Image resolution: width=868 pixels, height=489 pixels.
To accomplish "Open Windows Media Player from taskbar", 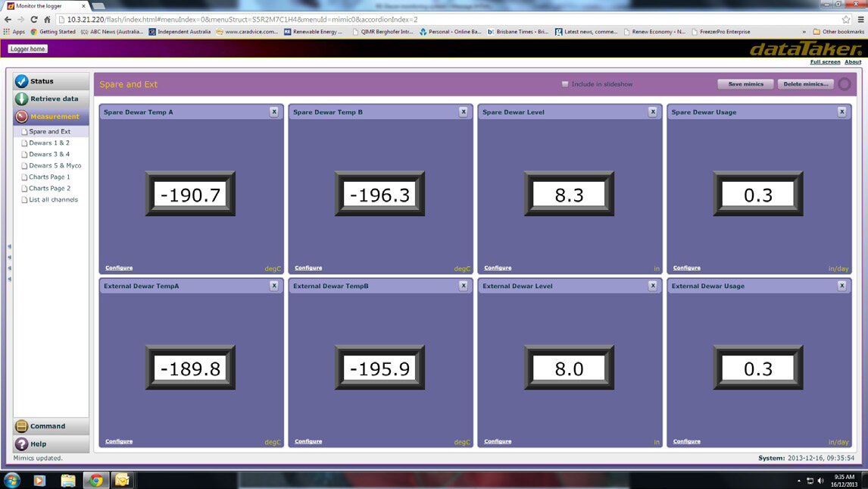I will click(x=39, y=480).
